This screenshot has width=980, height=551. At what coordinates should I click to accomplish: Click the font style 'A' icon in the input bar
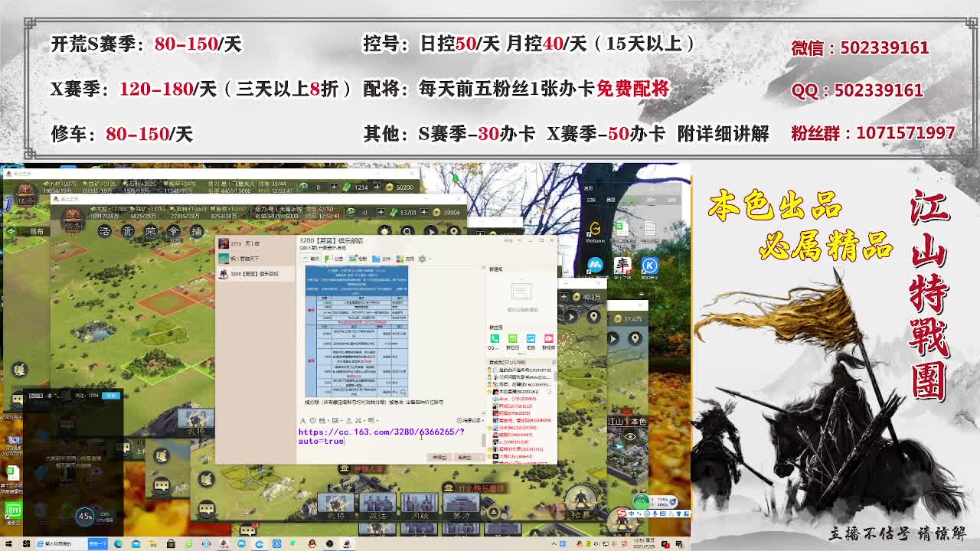click(302, 421)
